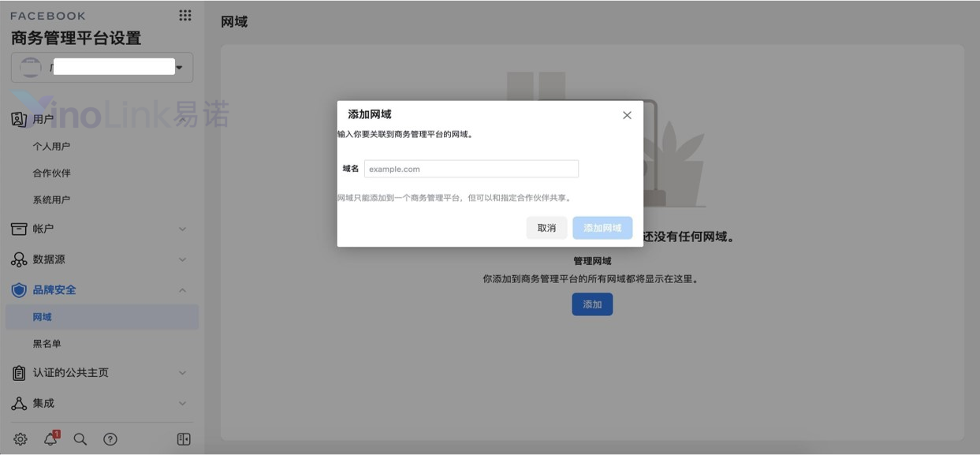Click the 用户 section label
980x455 pixels.
click(43, 119)
